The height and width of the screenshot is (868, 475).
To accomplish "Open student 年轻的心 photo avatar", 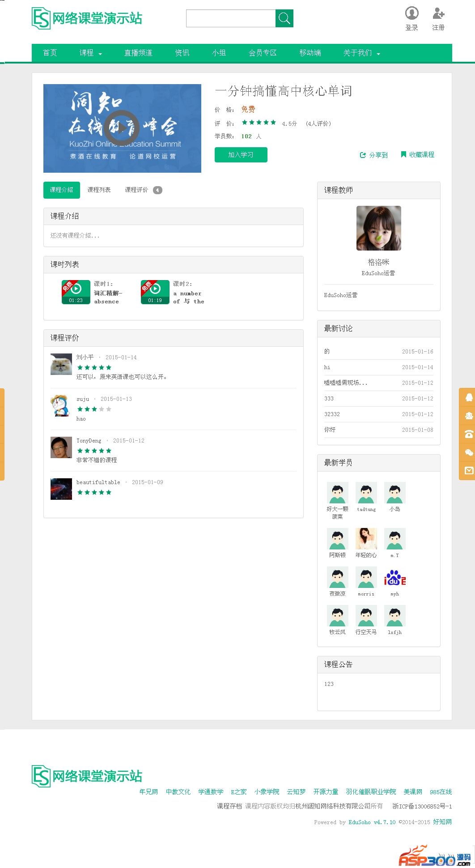I will (x=366, y=539).
